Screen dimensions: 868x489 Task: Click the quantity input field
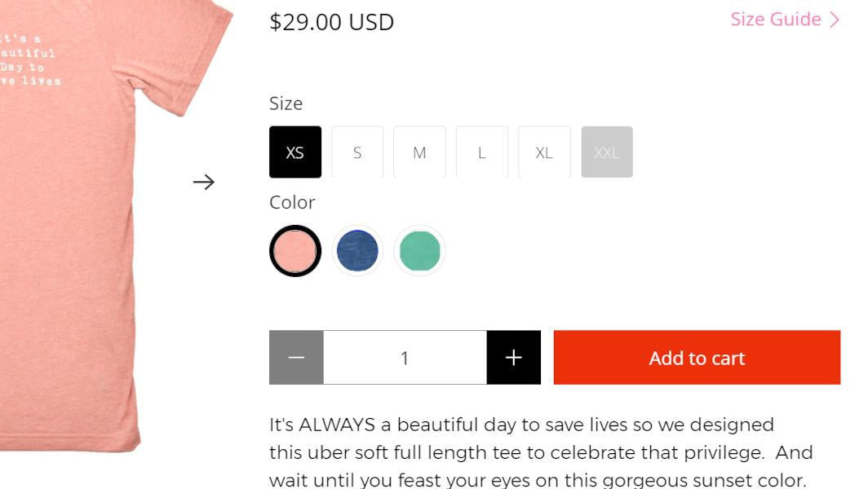(x=405, y=357)
